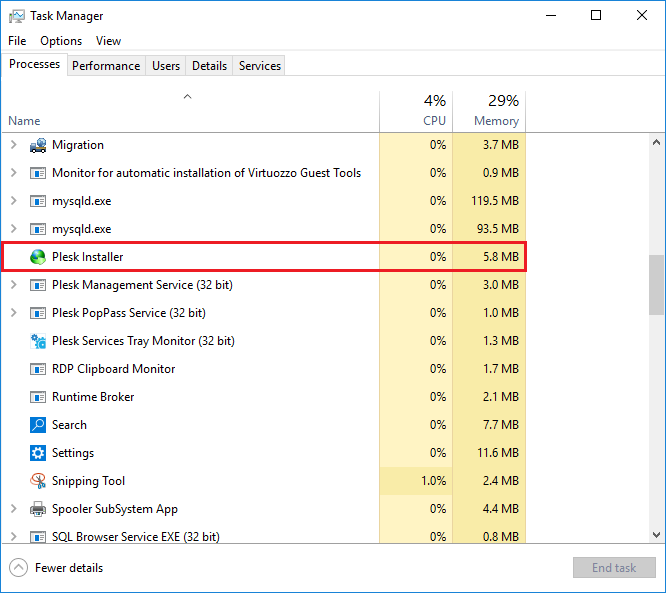Click the Snipping Tool scissors icon
Viewport: 666px width, 593px height.
tap(38, 481)
